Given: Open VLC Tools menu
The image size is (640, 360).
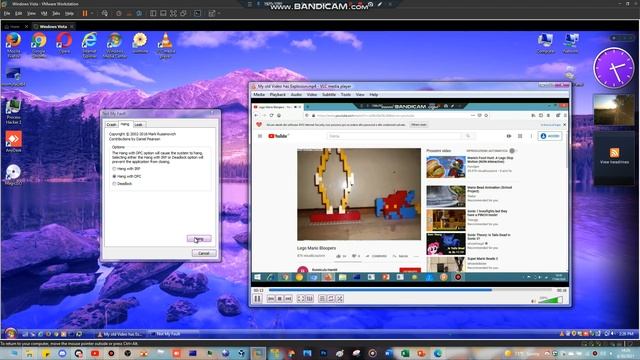Looking at the screenshot, I should click(346, 95).
